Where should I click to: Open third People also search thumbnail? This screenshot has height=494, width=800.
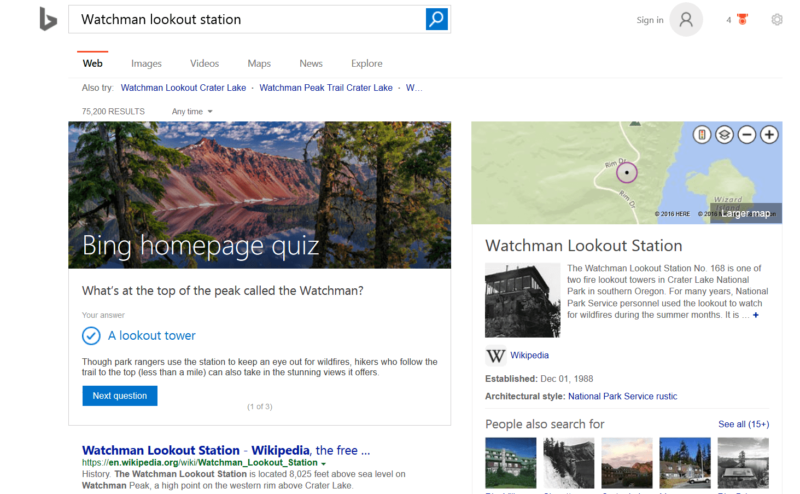coord(627,463)
